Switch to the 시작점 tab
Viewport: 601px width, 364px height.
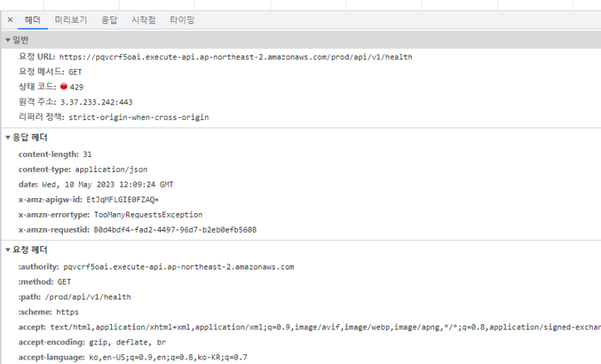point(143,20)
